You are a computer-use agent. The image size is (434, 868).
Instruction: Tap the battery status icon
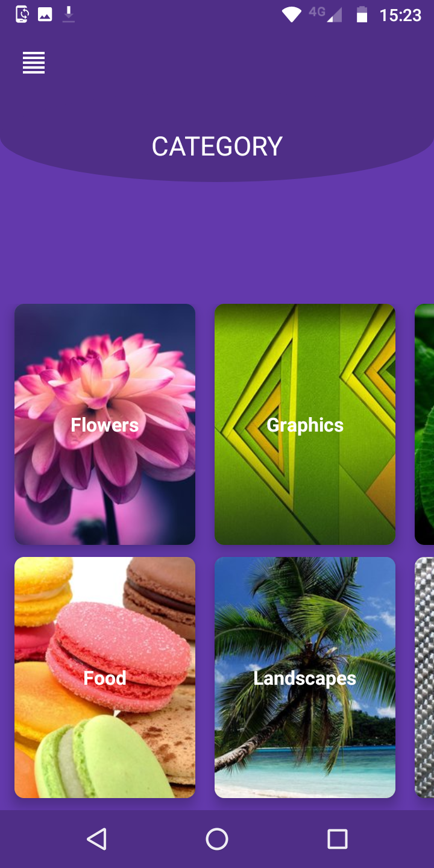[362, 14]
